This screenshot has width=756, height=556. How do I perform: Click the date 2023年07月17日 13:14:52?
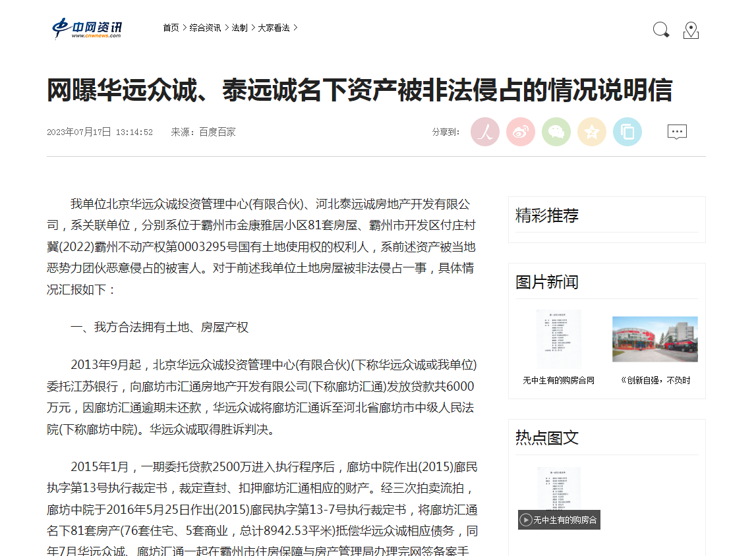[x=100, y=132]
